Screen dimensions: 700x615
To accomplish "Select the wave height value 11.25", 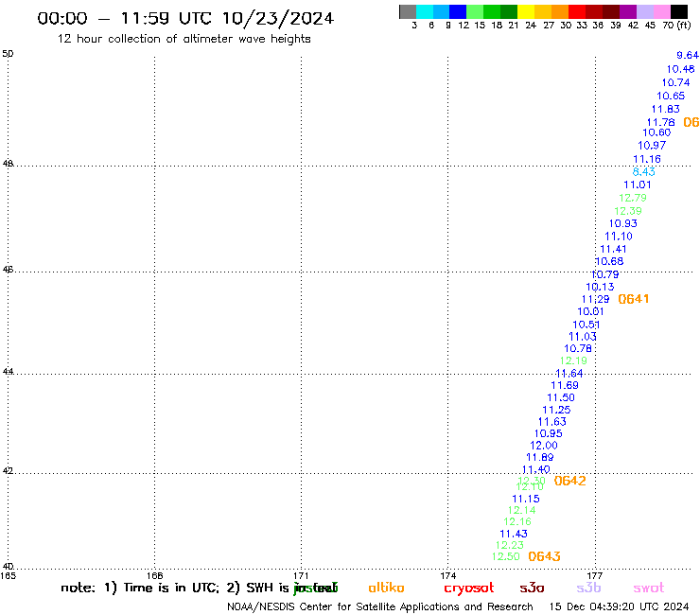I will 556,410.
